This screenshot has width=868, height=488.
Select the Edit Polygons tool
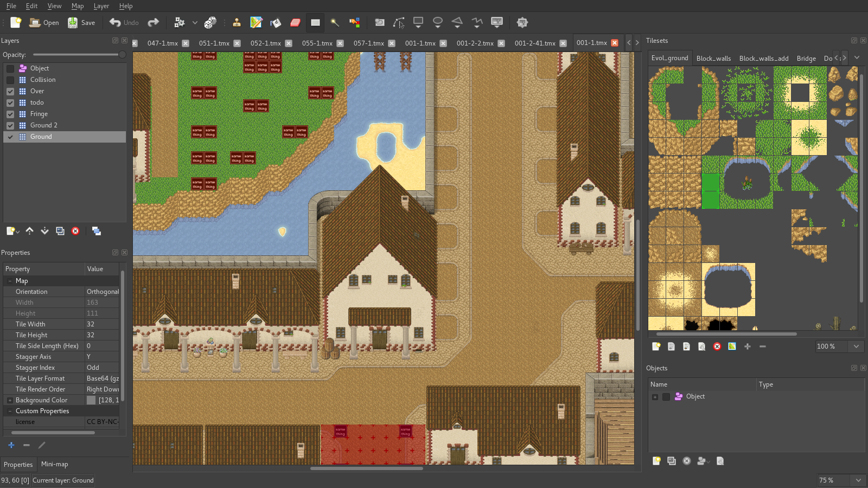pos(399,22)
